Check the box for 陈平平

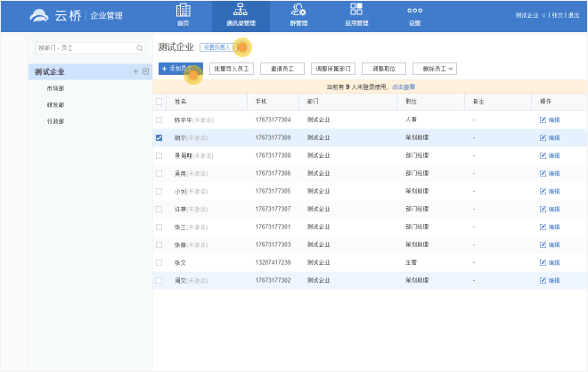click(x=159, y=120)
